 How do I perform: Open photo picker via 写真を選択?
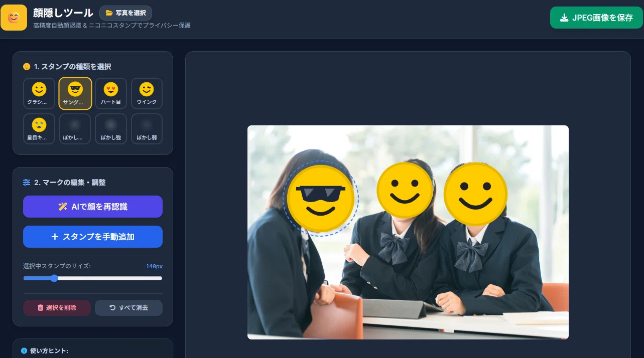tap(125, 13)
